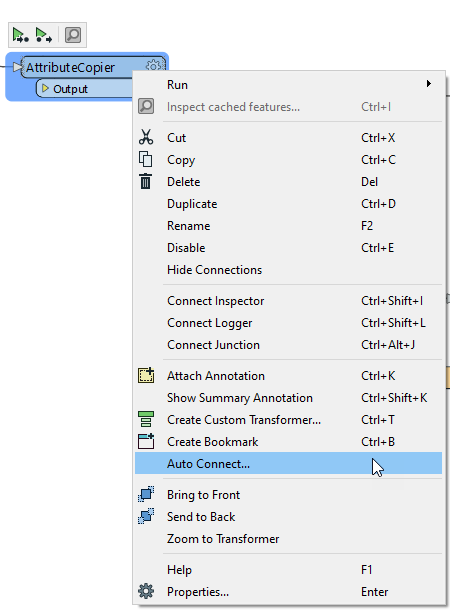Select Create Bookmark

(x=288, y=442)
